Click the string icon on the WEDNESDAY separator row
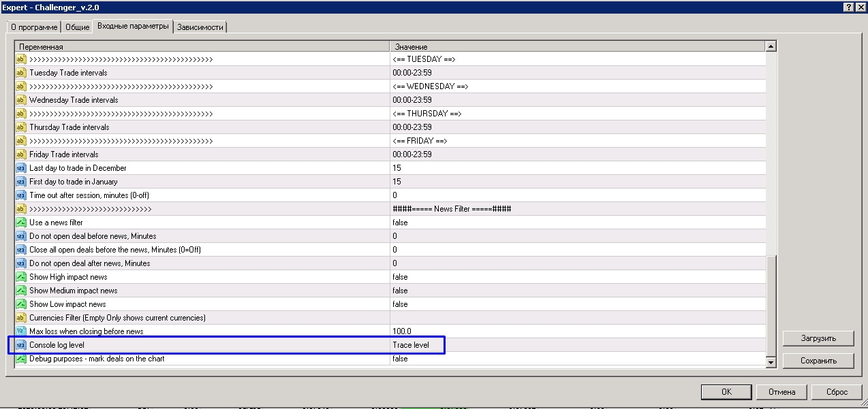 coord(20,86)
